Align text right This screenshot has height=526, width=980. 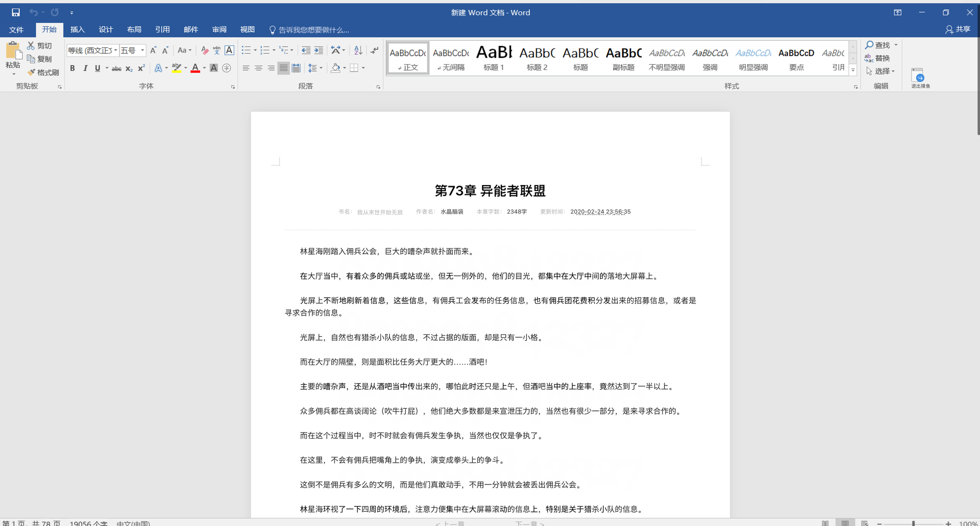(x=271, y=68)
